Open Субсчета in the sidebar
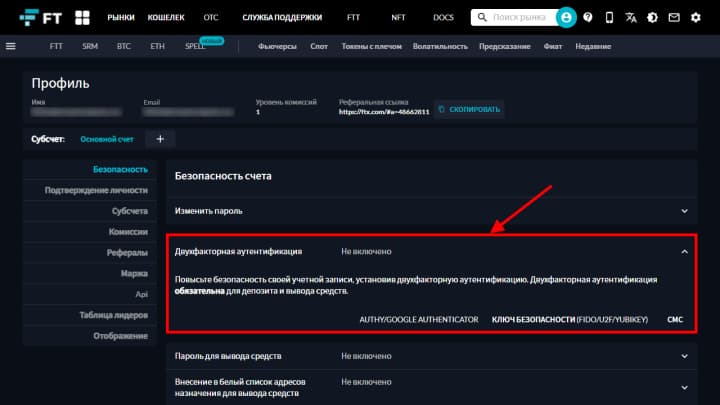This screenshot has width=720, height=405. point(129,211)
